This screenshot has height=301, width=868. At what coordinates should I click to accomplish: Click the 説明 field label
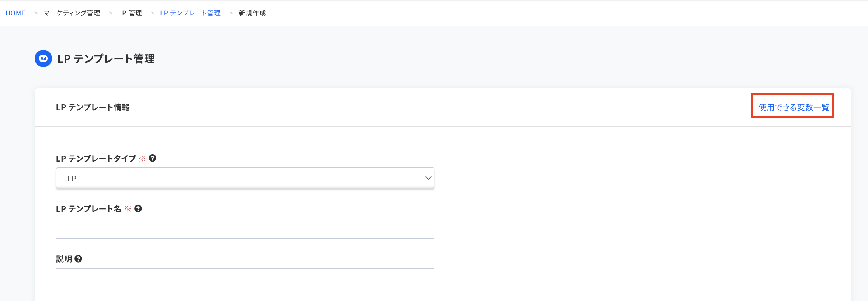64,259
